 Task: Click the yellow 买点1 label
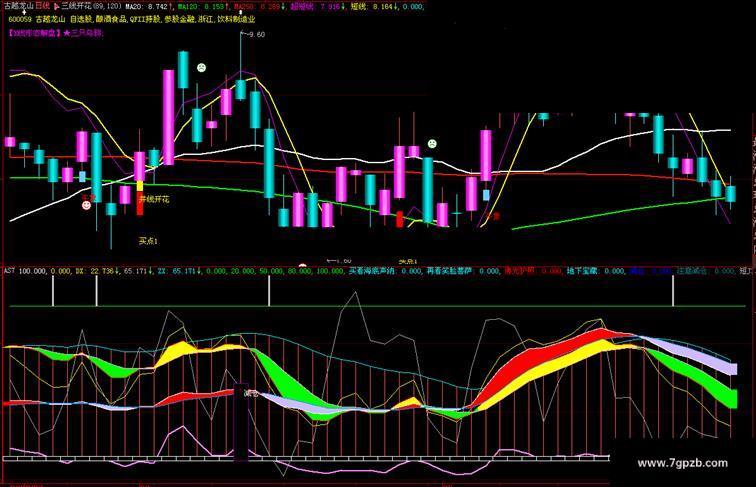click(x=148, y=241)
